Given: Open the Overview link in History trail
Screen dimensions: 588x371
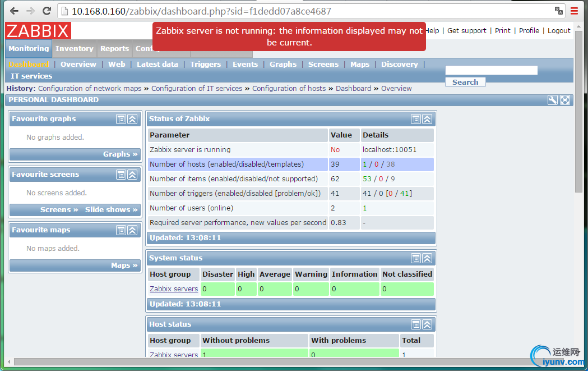Looking at the screenshot, I should point(396,89).
